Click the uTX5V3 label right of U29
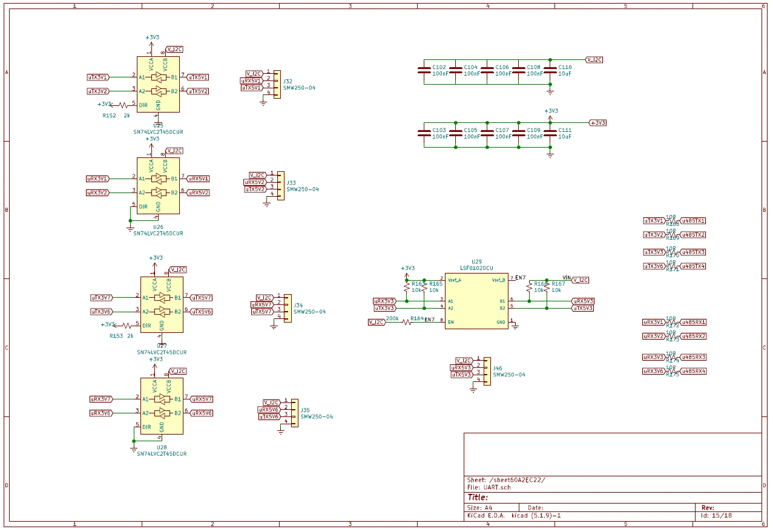This screenshot has width=773, height=532. click(x=583, y=308)
